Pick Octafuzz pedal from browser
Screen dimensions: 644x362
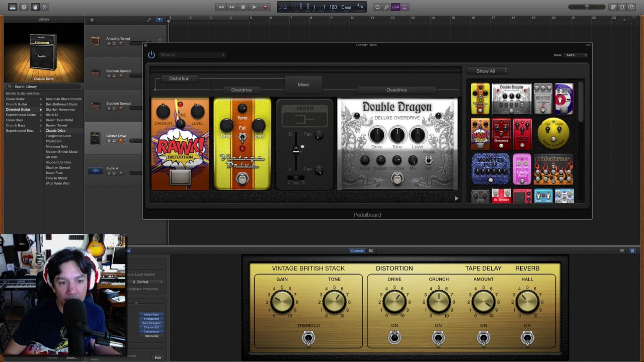[x=501, y=134]
